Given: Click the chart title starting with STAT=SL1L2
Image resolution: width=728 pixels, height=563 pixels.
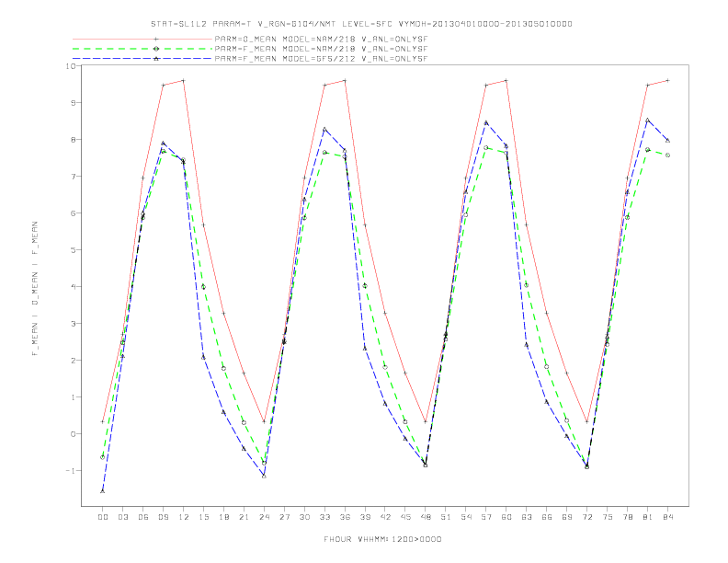Looking at the screenshot, I should 361,24.
